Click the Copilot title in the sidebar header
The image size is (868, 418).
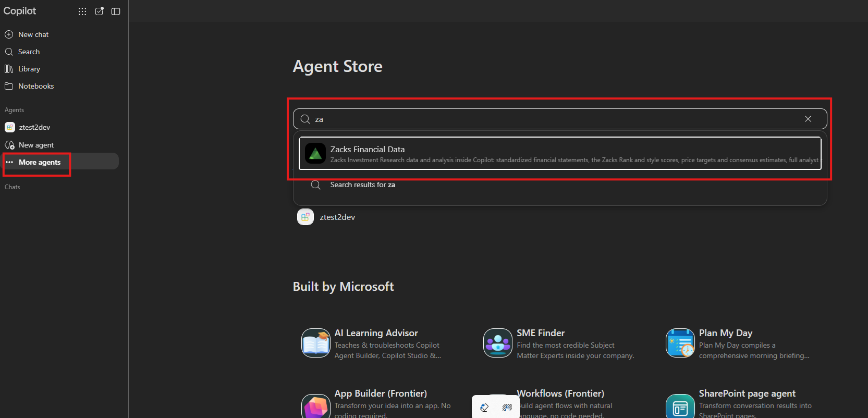point(20,11)
